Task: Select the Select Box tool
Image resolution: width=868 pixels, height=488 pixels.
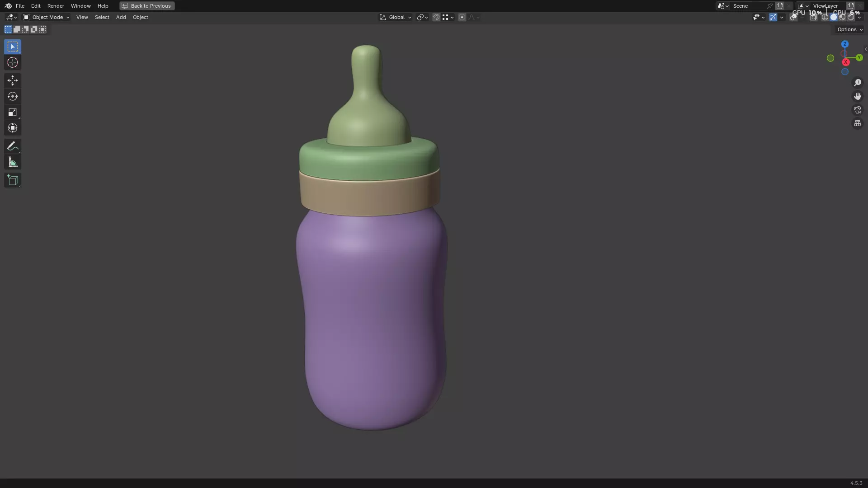Action: [x=13, y=47]
